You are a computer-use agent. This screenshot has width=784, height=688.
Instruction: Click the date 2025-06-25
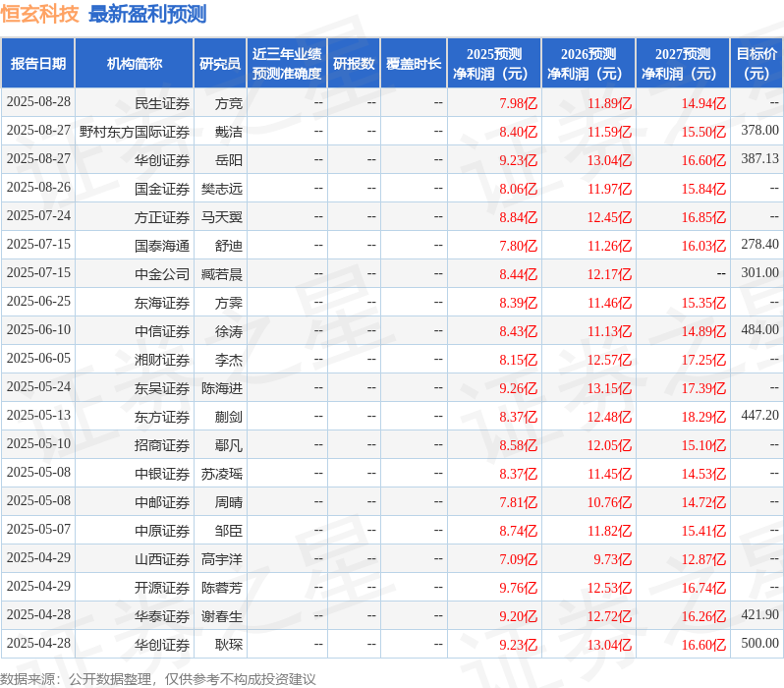(38, 301)
